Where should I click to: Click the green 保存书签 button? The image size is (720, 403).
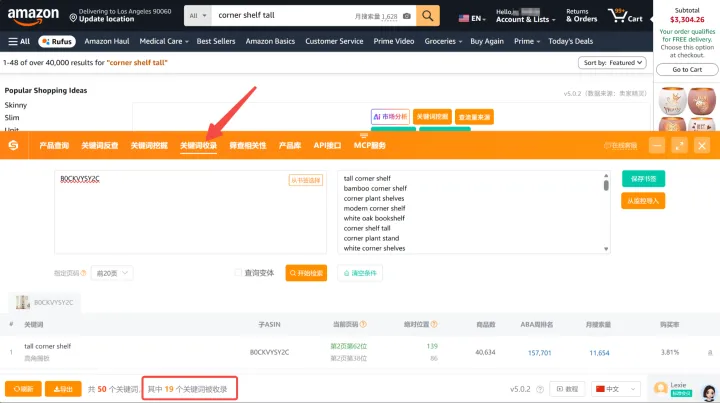coord(643,179)
